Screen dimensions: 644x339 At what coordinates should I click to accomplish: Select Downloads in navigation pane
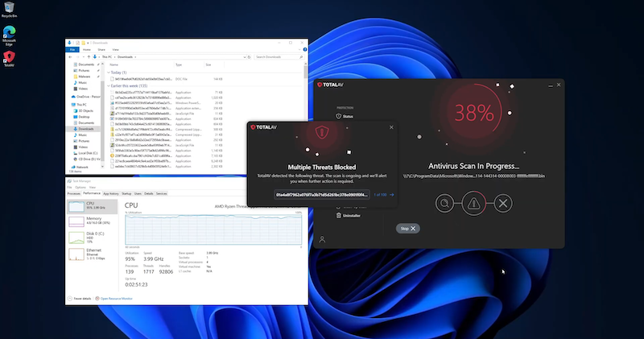click(x=84, y=129)
